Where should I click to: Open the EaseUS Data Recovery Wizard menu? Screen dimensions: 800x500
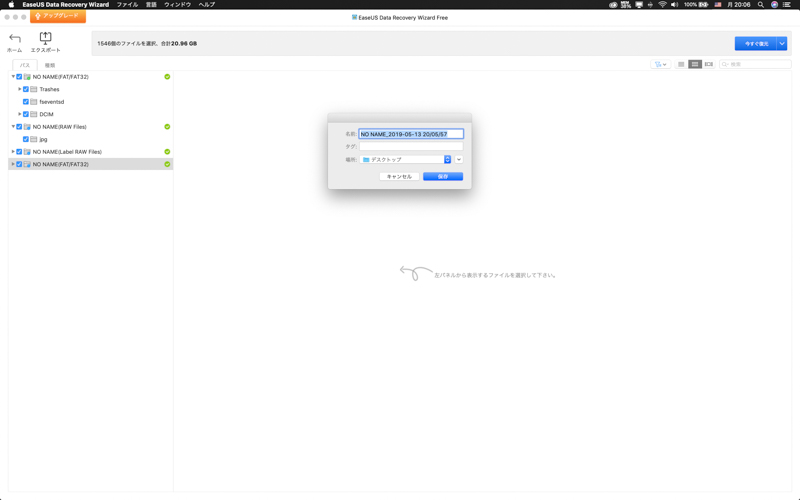tap(66, 5)
